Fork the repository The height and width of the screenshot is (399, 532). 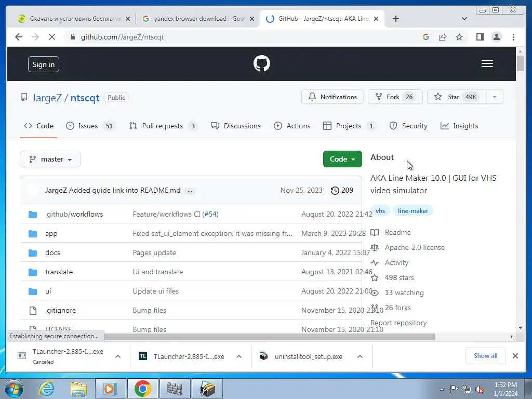click(395, 97)
